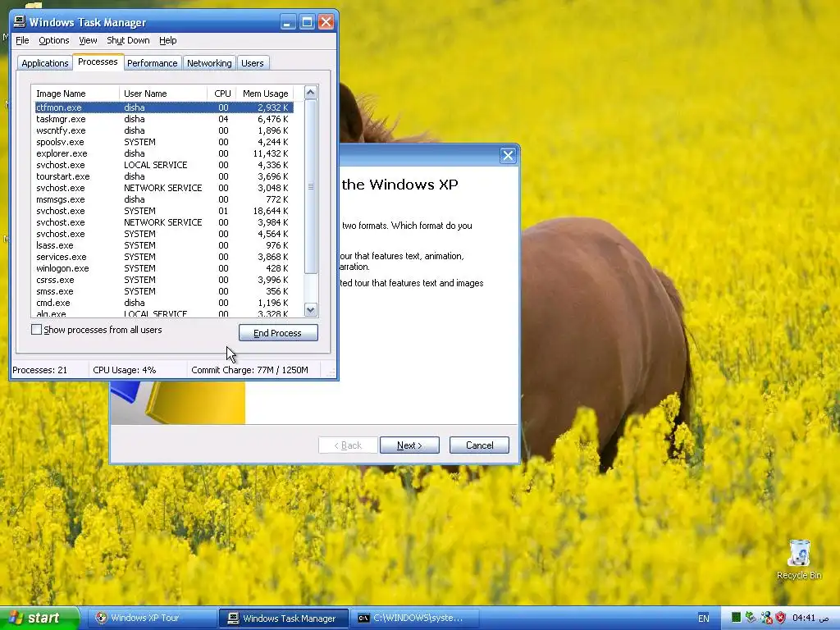Select the ctfmon.exe process row
This screenshot has width=840, height=630.
tap(164, 107)
